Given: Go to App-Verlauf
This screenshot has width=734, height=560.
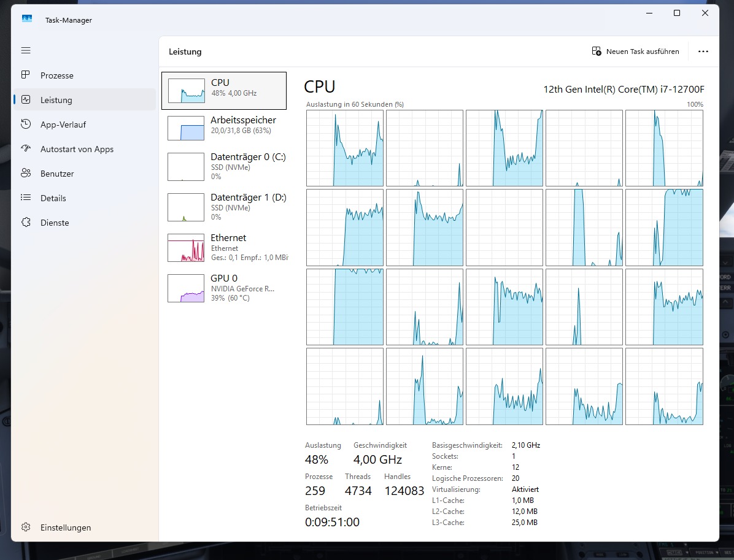Looking at the screenshot, I should pos(84,125).
